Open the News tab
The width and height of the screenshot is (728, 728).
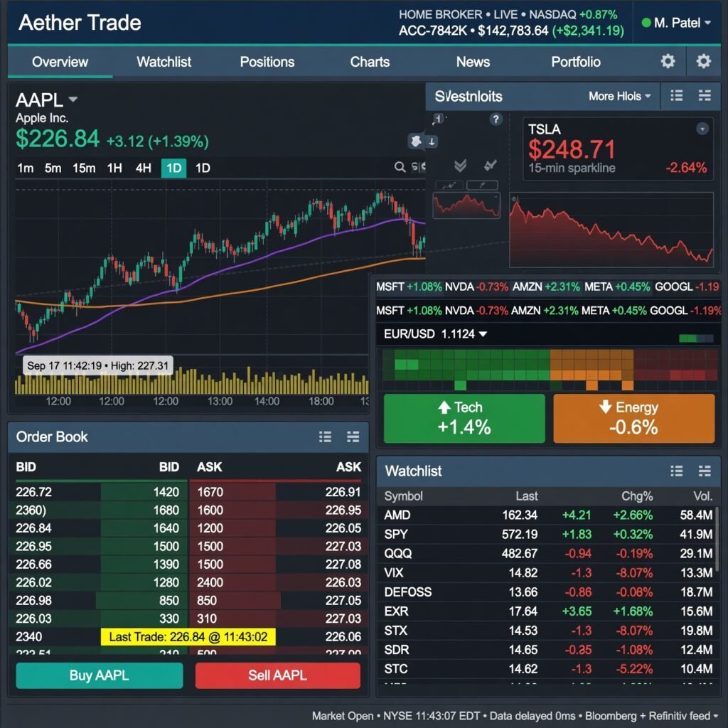click(473, 62)
